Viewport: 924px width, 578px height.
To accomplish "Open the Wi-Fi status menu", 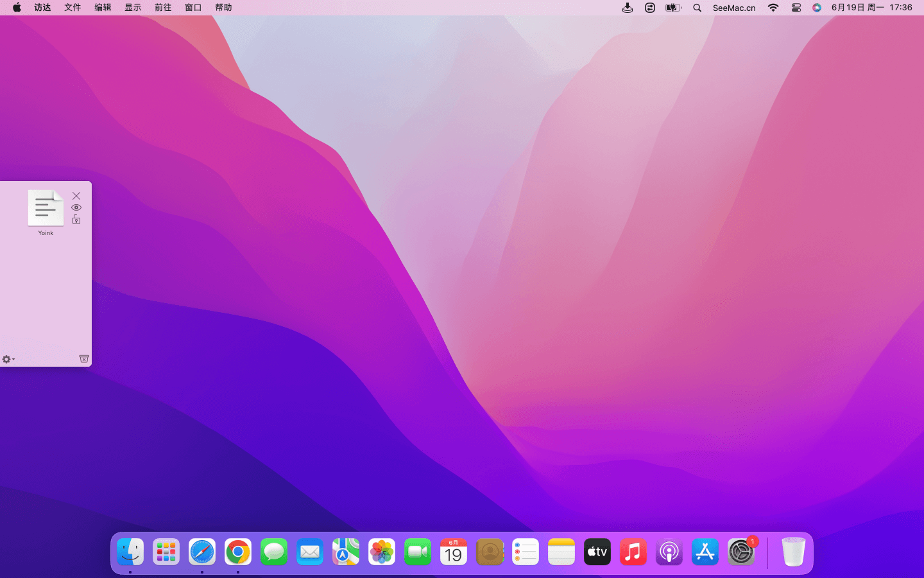I will click(773, 8).
